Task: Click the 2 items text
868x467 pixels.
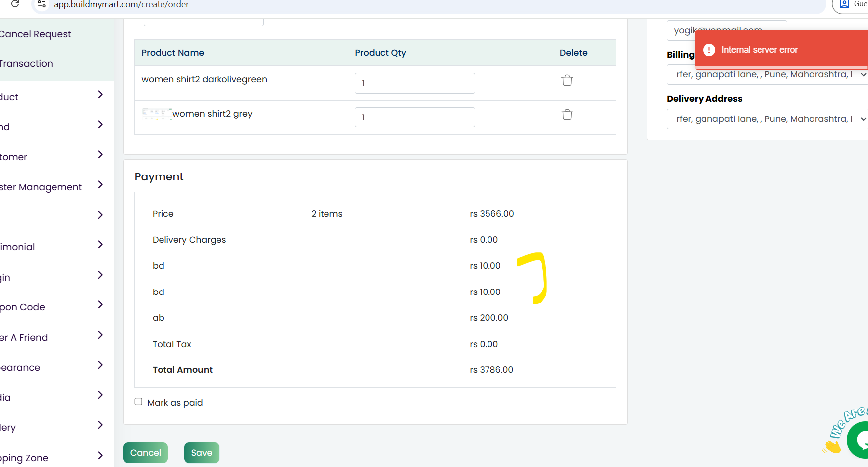Action: pyautogui.click(x=327, y=214)
